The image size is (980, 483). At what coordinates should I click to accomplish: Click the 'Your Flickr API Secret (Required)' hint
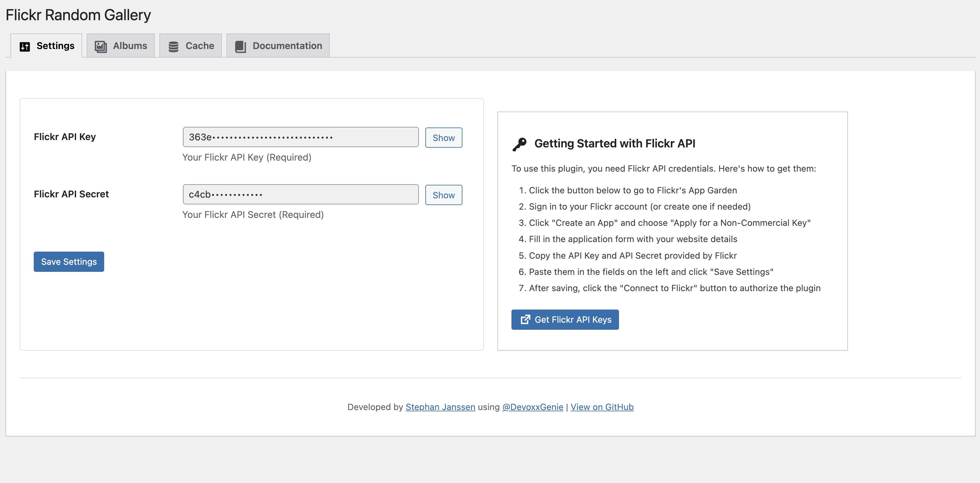click(x=253, y=215)
